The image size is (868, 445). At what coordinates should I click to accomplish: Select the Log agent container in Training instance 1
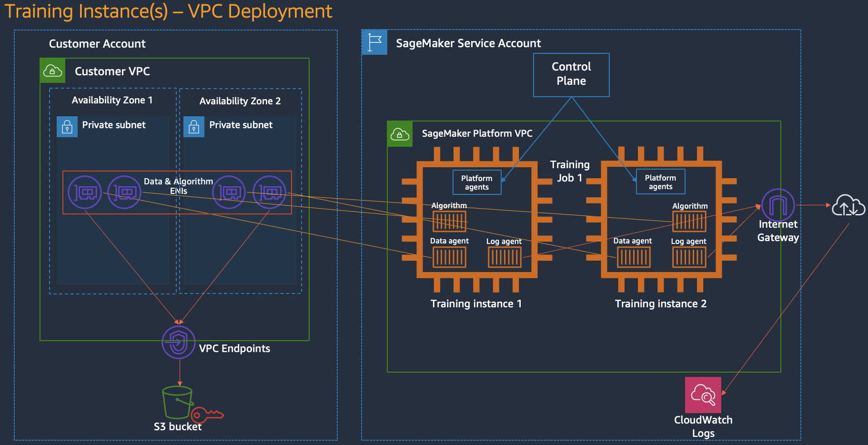tap(505, 257)
